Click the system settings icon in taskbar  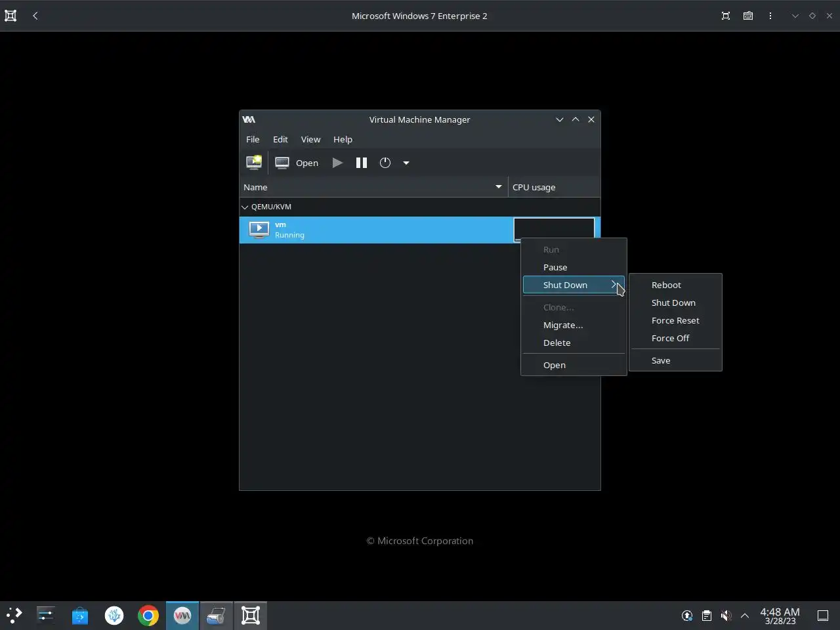[x=45, y=616]
